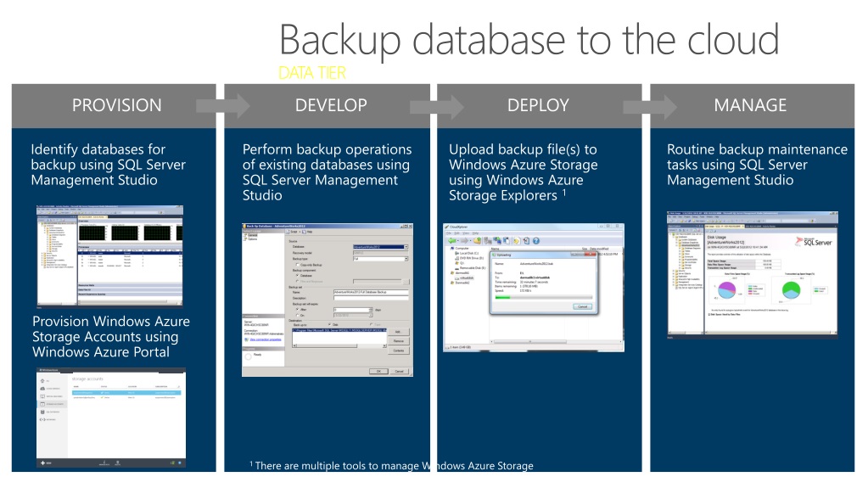Select the Tape destination radio button
The width and height of the screenshot is (868, 488).
pos(372,324)
